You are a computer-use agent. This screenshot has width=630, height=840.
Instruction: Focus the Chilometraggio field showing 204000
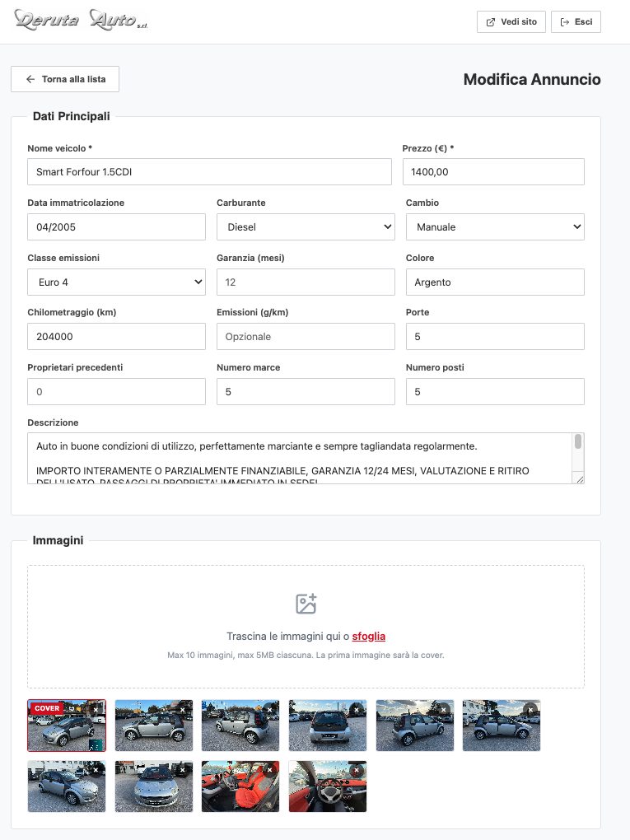tap(116, 336)
